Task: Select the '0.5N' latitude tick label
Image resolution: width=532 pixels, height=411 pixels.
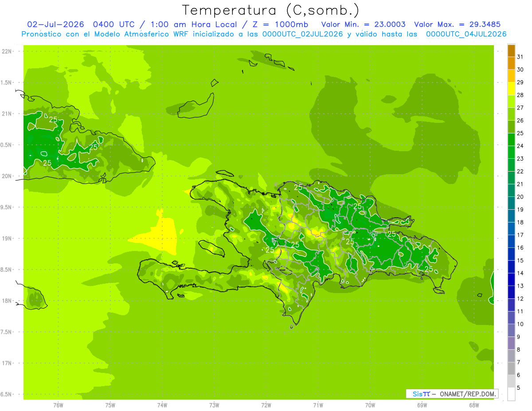Action: 6,145
